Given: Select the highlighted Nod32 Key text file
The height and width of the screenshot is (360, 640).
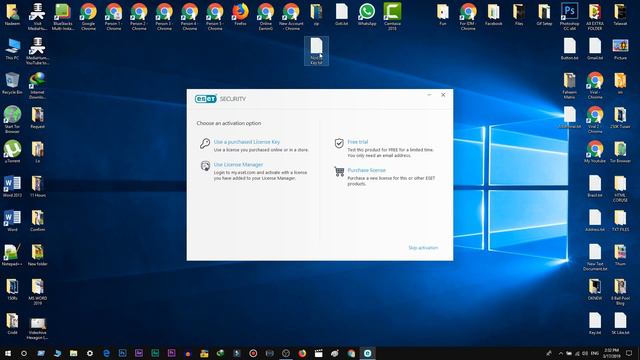Looking at the screenshot, I should (316, 51).
